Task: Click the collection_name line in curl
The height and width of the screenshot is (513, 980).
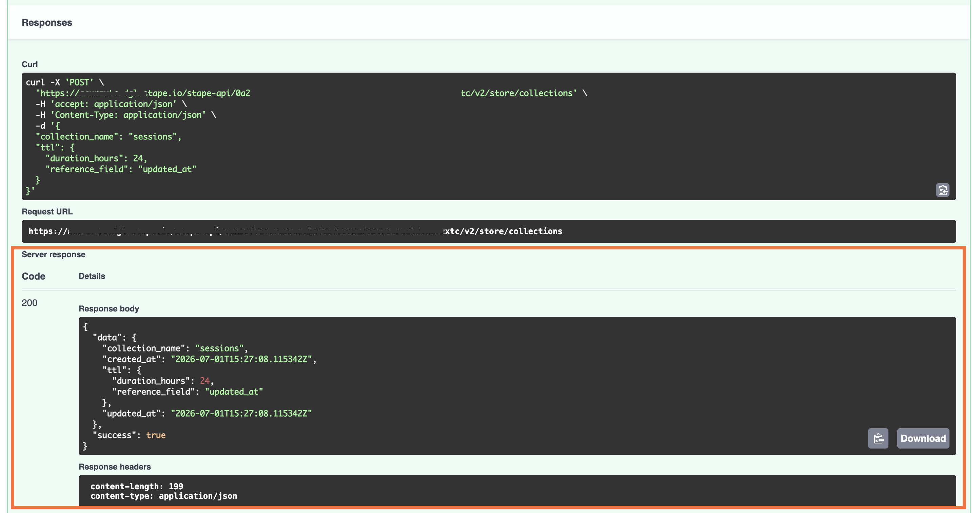Action: [109, 137]
